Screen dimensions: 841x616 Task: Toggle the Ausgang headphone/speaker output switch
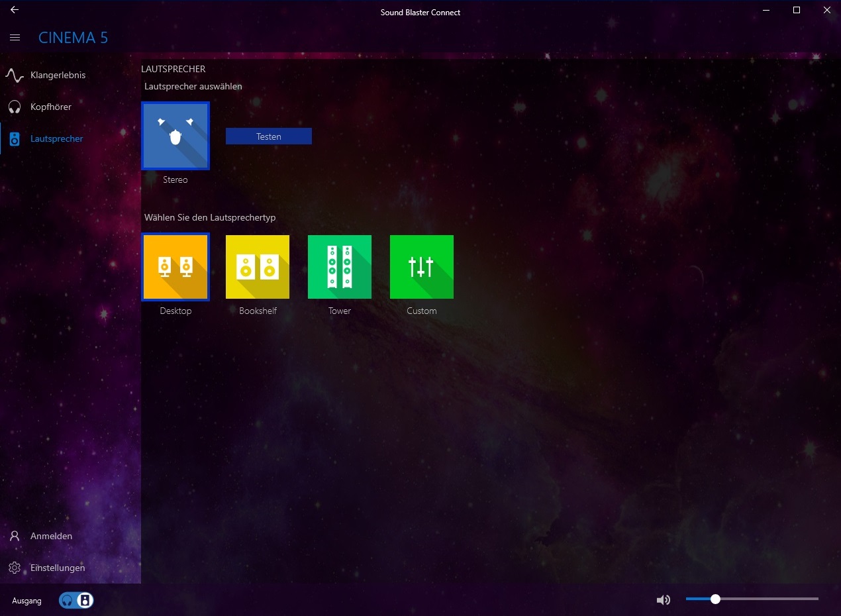tap(76, 601)
